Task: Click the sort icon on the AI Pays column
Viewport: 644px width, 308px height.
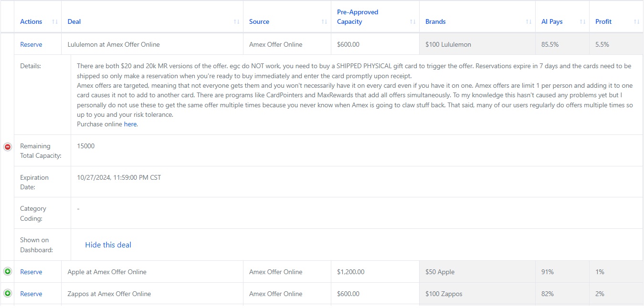Action: [583, 22]
